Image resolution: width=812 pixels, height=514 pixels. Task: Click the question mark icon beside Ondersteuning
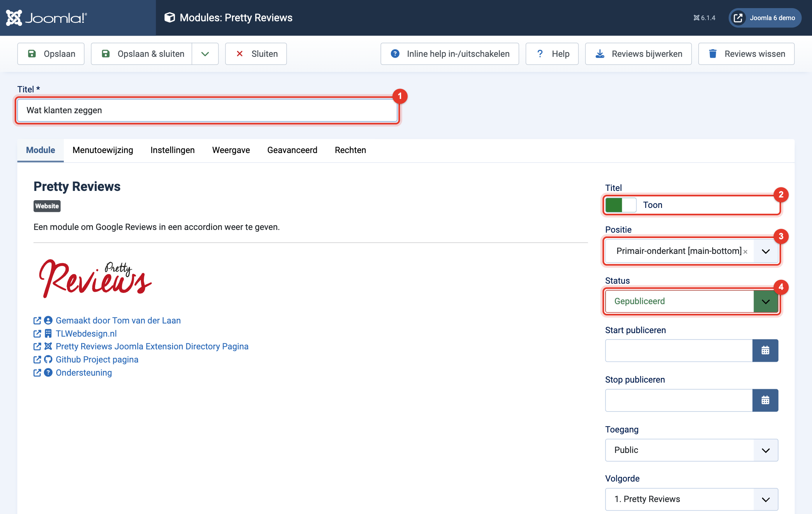point(48,373)
